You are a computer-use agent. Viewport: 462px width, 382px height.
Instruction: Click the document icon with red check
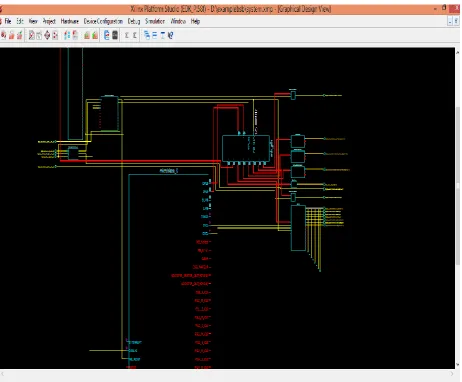click(31, 35)
